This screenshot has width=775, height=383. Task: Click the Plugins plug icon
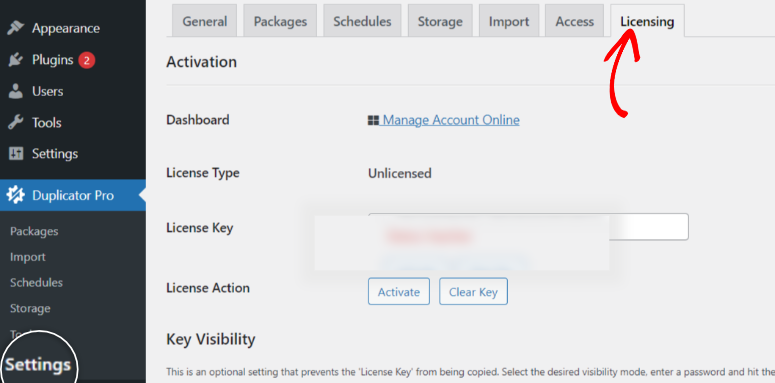click(16, 60)
